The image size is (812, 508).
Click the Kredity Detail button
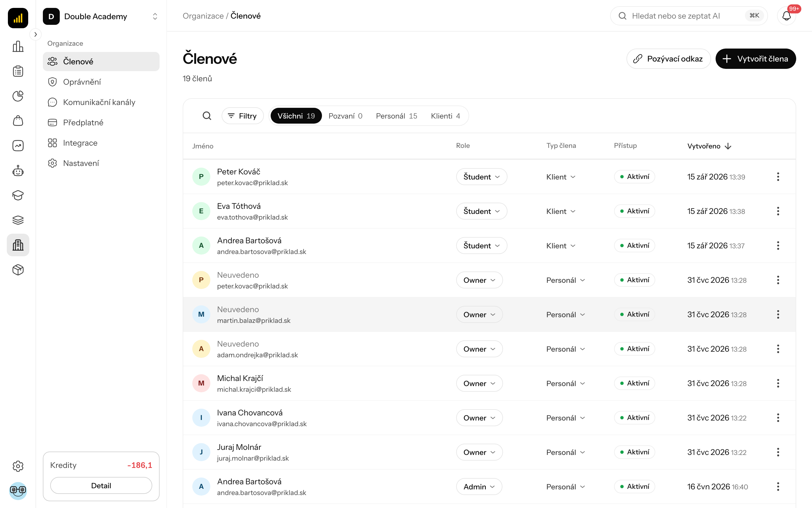(101, 485)
